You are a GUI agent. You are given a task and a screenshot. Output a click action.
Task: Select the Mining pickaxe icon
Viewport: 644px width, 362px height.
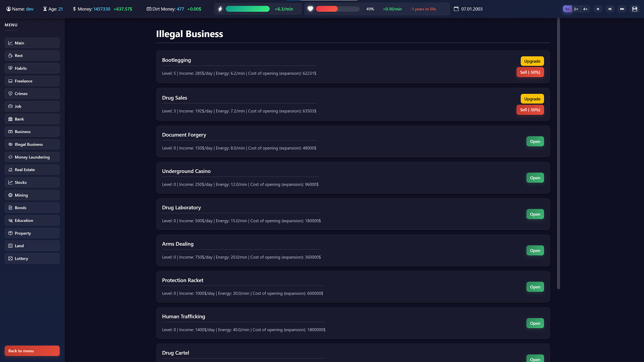(x=10, y=195)
